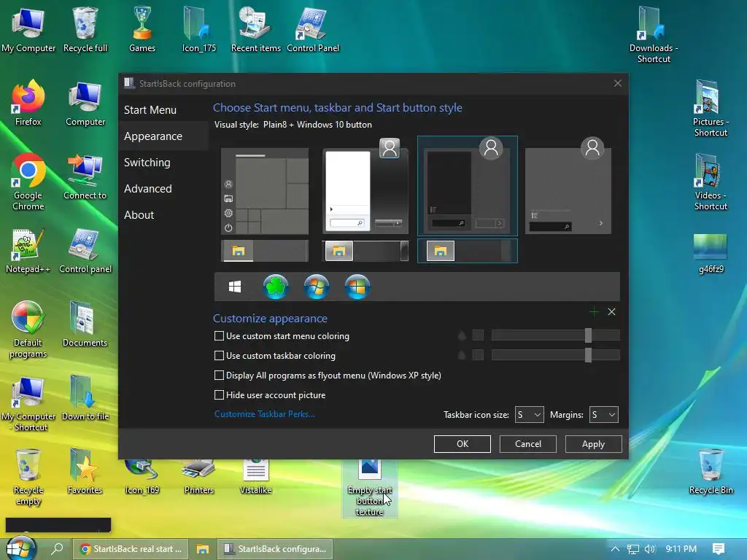The image size is (747, 560).
Task: Open Taskbar icon size dropdown
Action: click(x=530, y=415)
